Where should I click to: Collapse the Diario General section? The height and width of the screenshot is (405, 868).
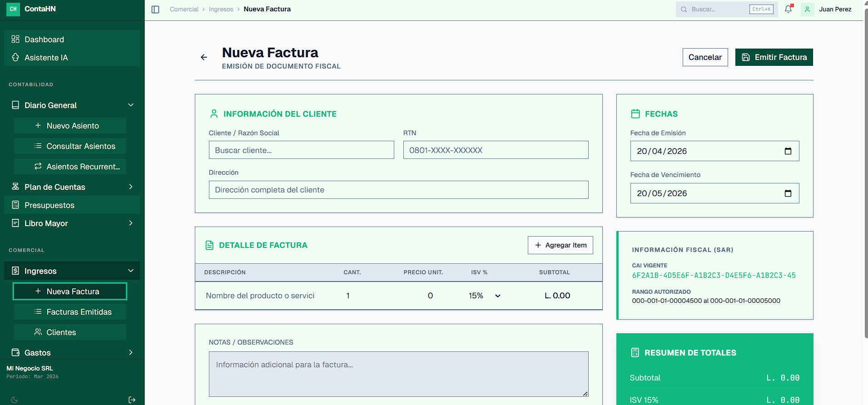point(131,105)
